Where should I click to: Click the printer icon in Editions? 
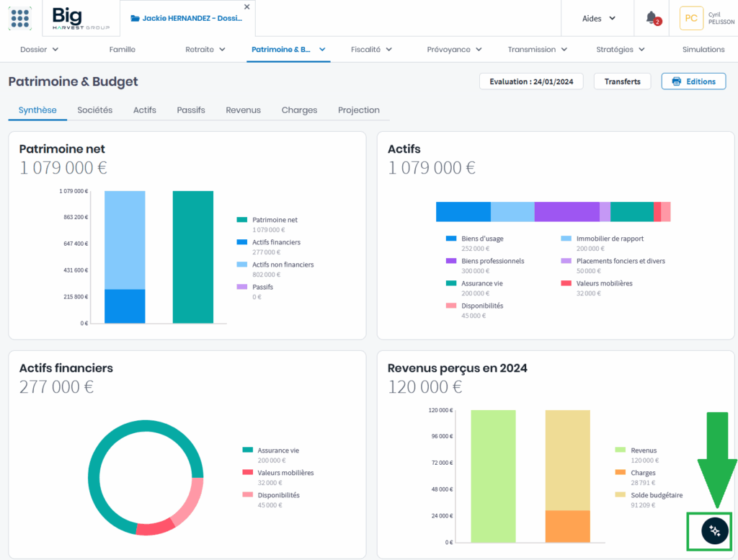[676, 81]
